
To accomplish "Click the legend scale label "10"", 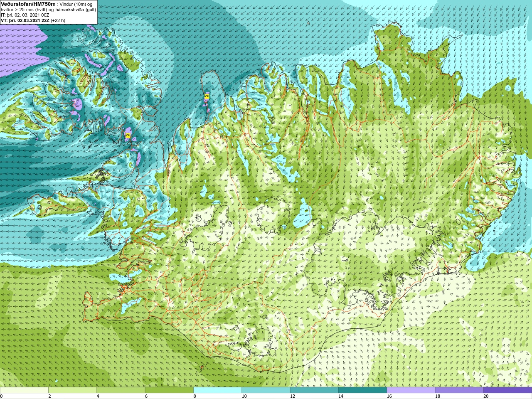I will click(x=244, y=396).
